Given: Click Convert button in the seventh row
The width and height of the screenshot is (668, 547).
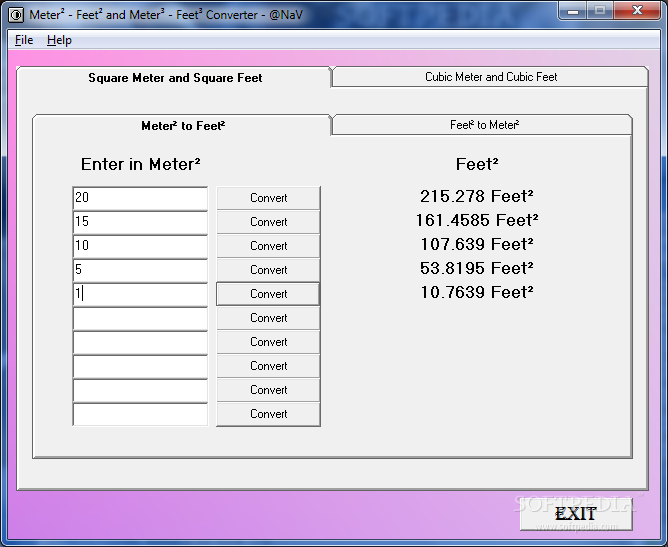Looking at the screenshot, I should [x=268, y=342].
